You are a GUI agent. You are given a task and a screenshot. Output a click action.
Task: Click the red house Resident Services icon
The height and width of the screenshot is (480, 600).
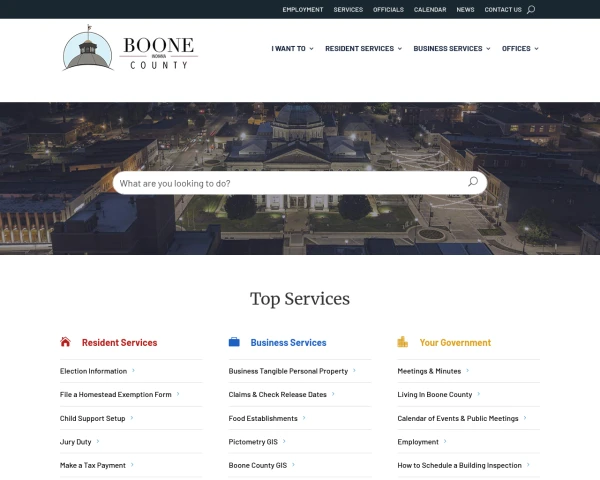pyautogui.click(x=65, y=342)
